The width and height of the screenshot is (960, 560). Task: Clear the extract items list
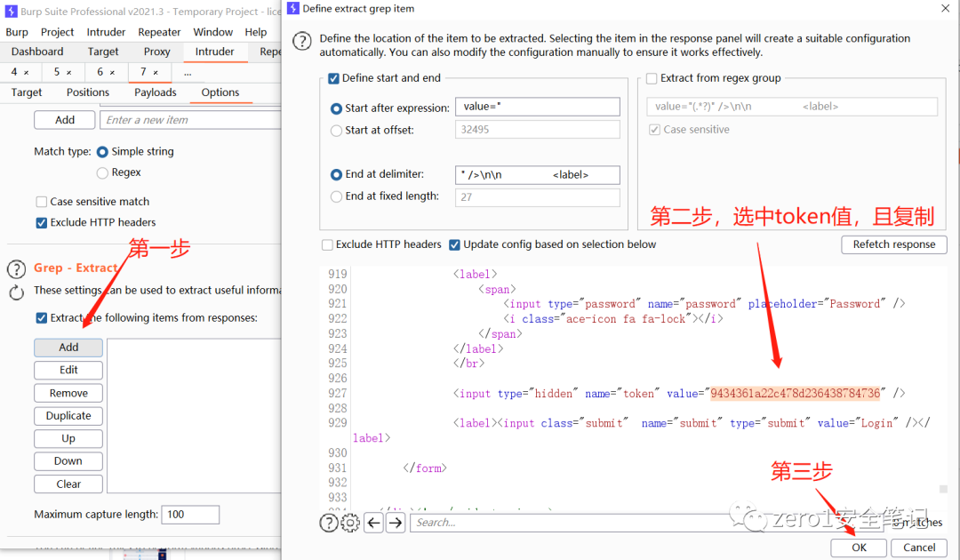(68, 484)
